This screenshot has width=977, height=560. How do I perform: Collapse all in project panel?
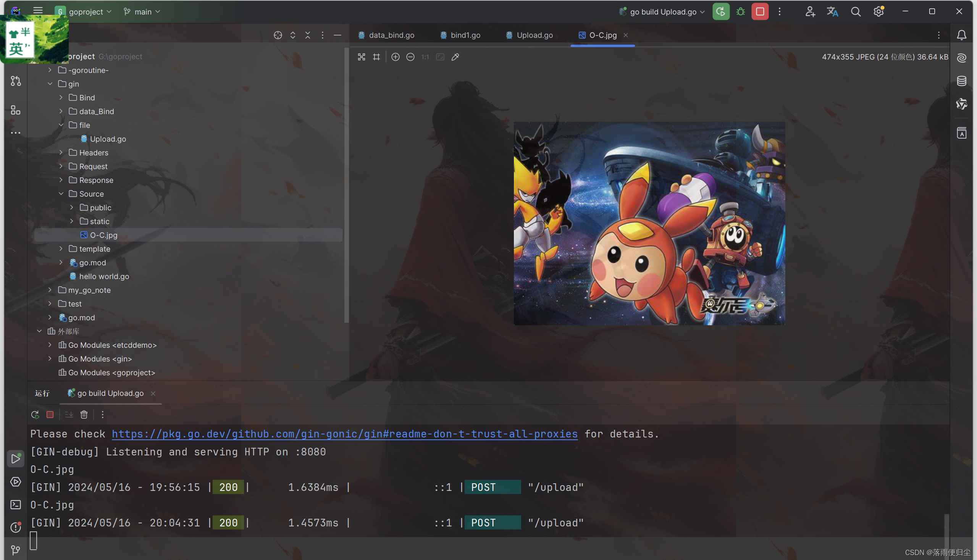pyautogui.click(x=308, y=35)
